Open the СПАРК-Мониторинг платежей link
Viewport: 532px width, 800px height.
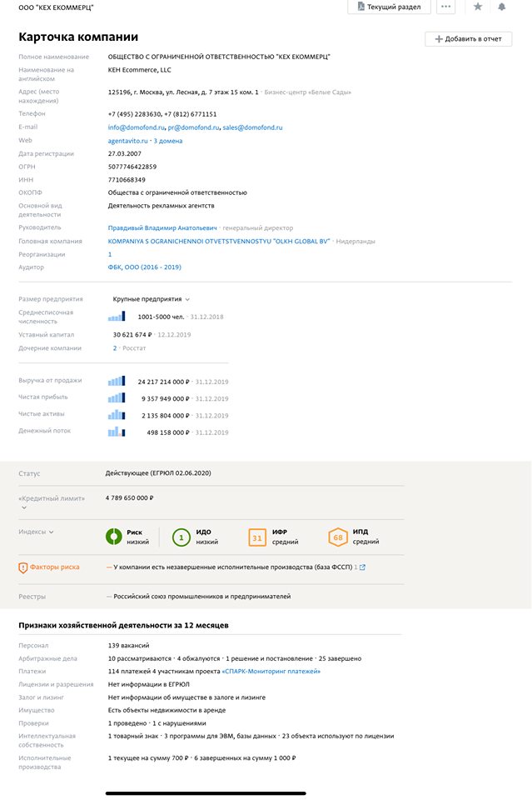pyautogui.click(x=271, y=671)
